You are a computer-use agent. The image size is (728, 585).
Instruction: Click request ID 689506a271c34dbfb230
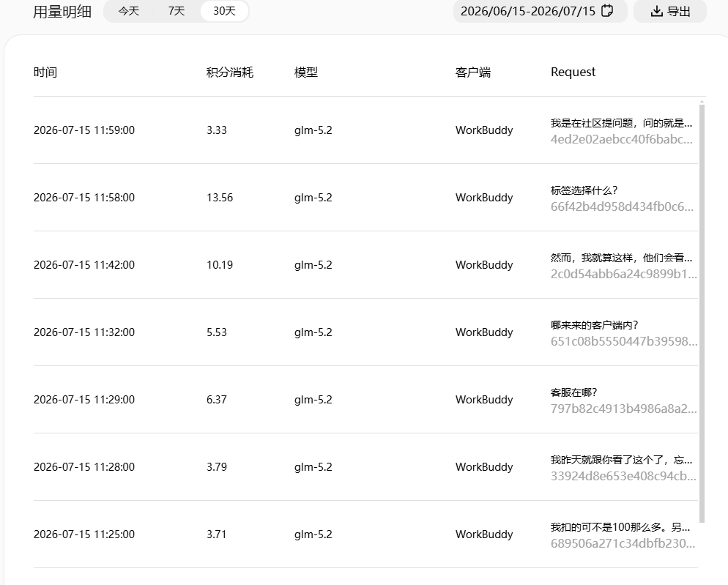[623, 543]
